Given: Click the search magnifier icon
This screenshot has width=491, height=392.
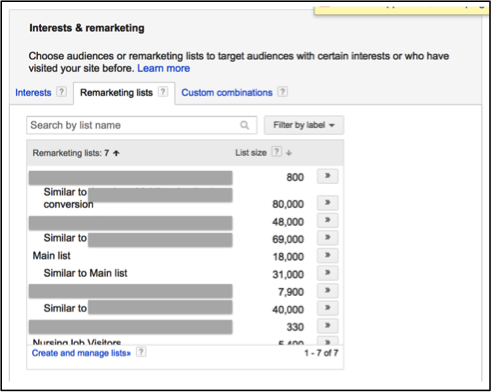Looking at the screenshot, I should [244, 125].
